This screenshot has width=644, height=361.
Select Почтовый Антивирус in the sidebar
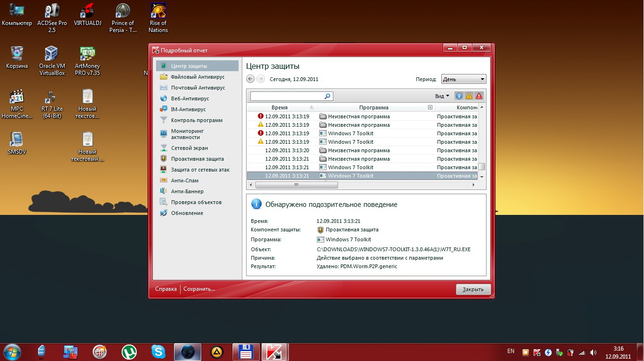198,88
